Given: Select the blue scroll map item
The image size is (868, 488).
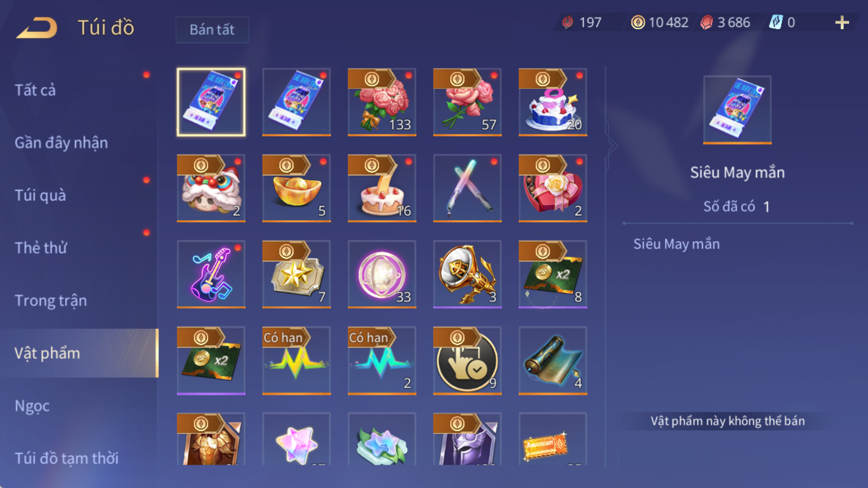Looking at the screenshot, I should [x=553, y=361].
